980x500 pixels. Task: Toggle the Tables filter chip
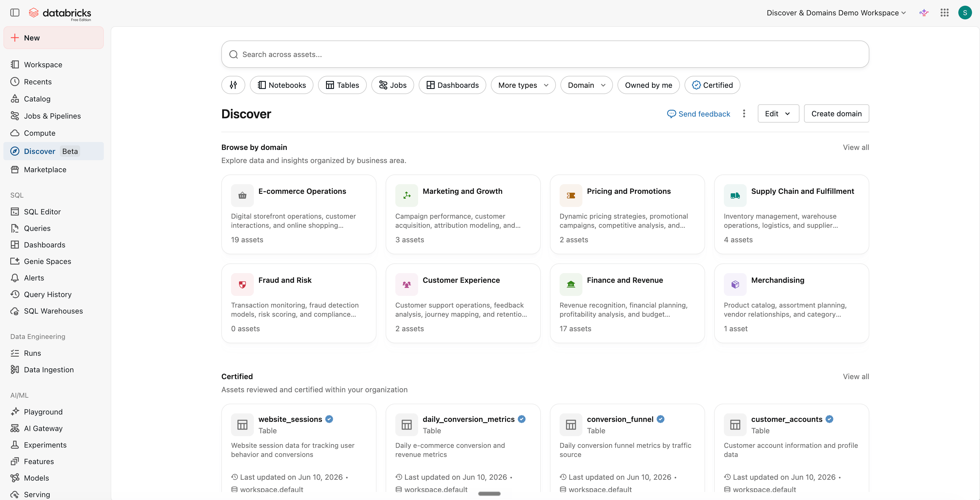point(342,85)
